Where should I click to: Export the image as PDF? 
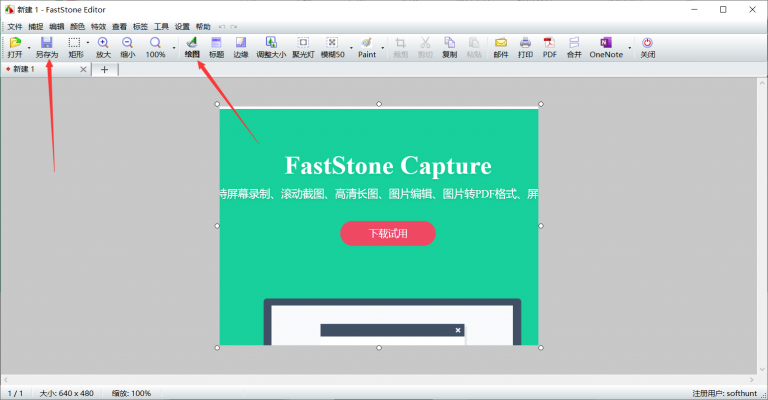click(x=550, y=47)
